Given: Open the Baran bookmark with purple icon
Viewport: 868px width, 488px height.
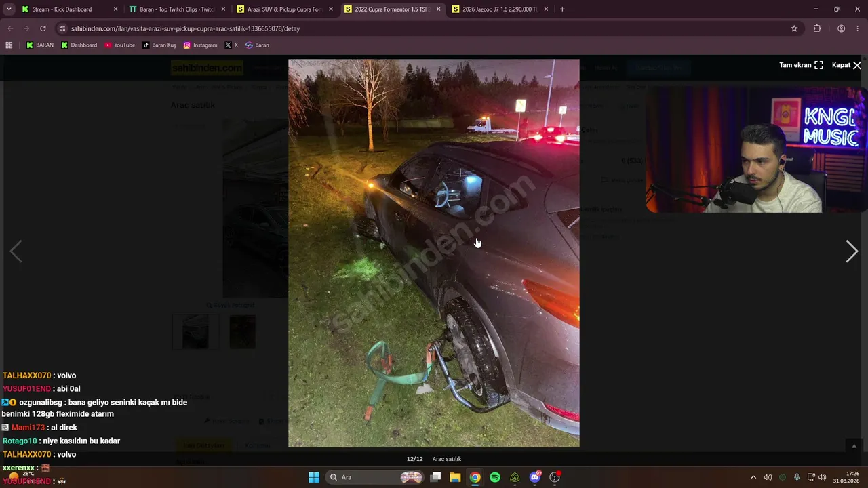Looking at the screenshot, I should (x=257, y=45).
